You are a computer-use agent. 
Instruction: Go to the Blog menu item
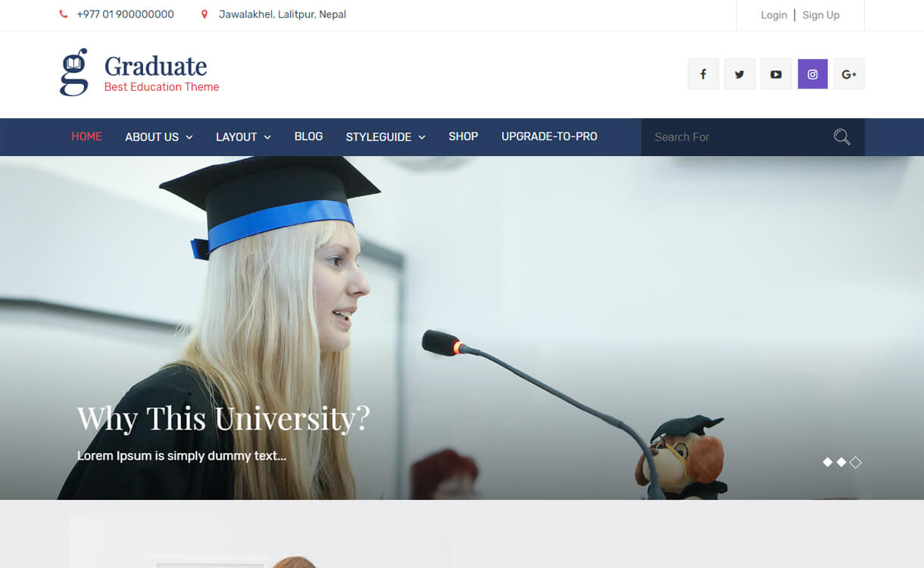tap(308, 136)
